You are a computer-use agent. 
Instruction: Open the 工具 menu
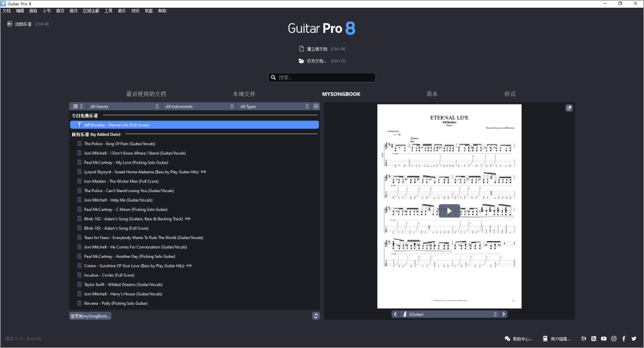pyautogui.click(x=108, y=11)
